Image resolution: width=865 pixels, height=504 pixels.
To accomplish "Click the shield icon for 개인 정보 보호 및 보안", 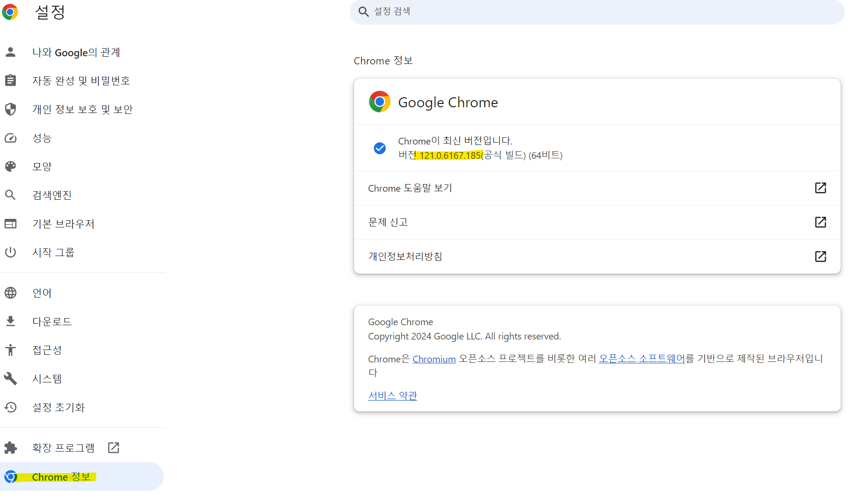I will click(x=10, y=109).
